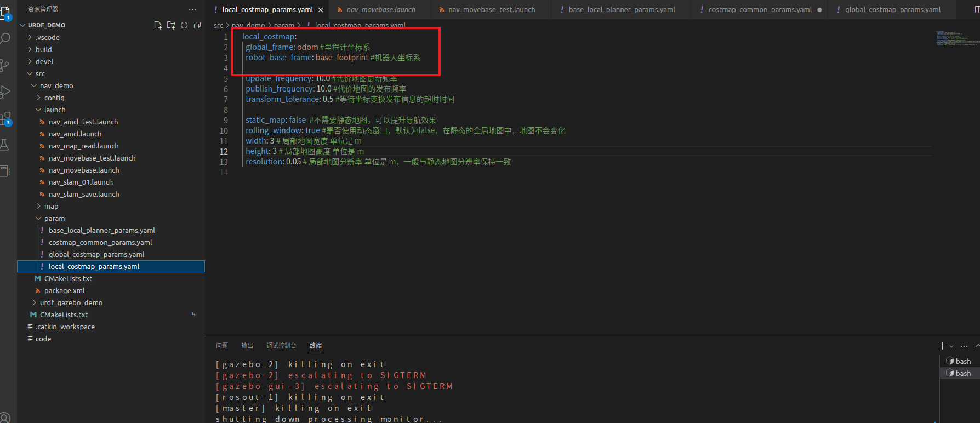Open the Run and Debug view
This screenshot has height=423, width=980.
[x=5, y=92]
